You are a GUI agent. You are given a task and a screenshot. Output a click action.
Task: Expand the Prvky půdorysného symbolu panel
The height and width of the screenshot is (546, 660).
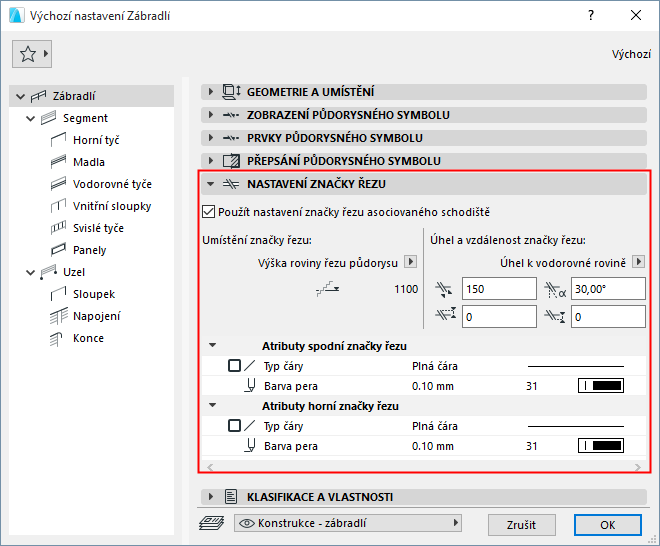(211, 138)
